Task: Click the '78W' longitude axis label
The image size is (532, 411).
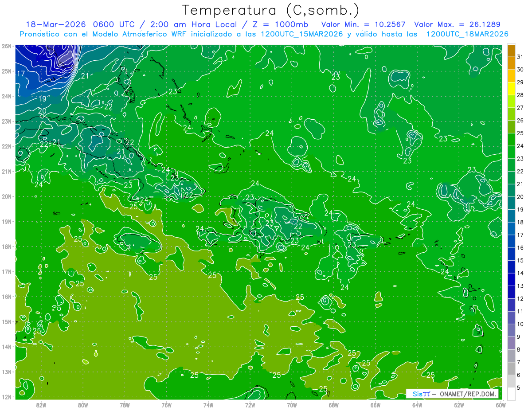Action: [125, 405]
